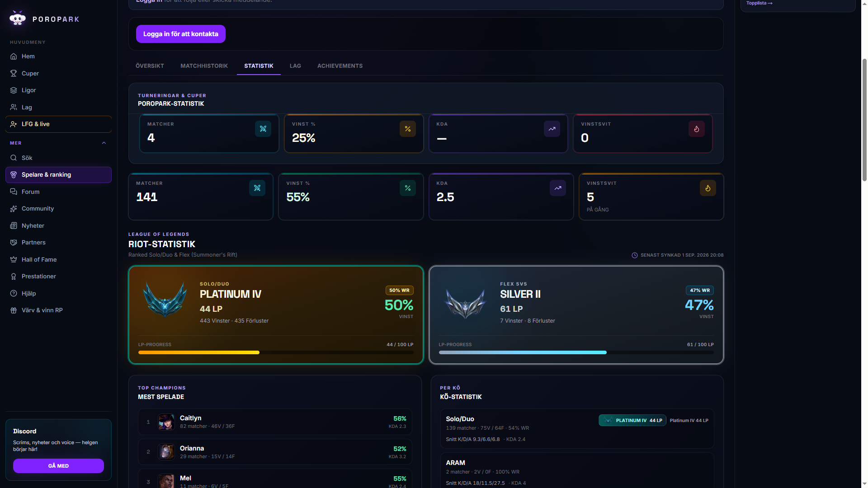Follow the Topplista link

(x=759, y=3)
